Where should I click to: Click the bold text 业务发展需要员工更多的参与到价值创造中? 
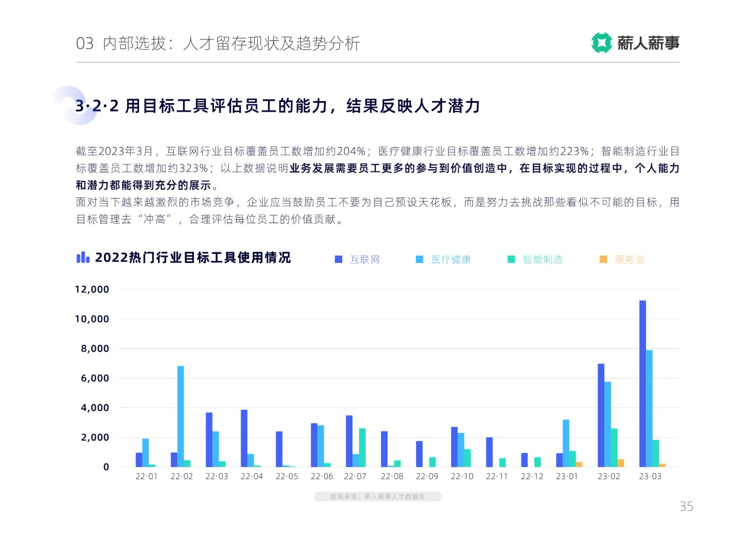[398, 168]
